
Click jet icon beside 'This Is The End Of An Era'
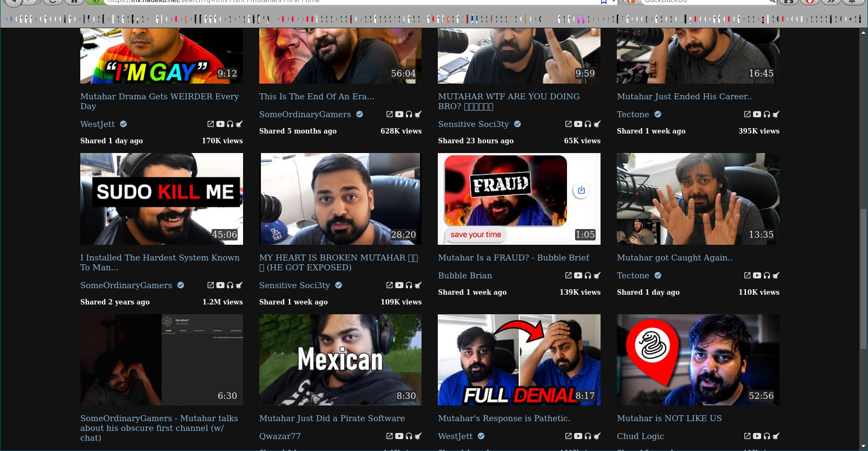(418, 115)
